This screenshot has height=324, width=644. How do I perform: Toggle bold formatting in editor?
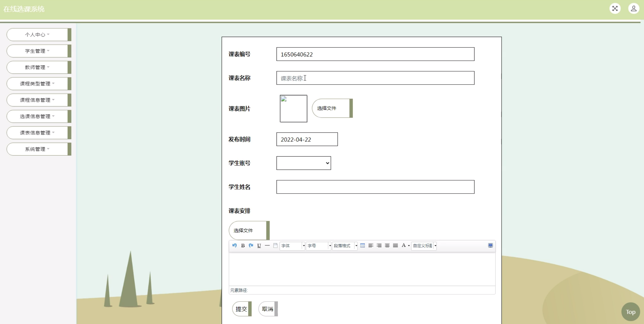click(x=243, y=245)
